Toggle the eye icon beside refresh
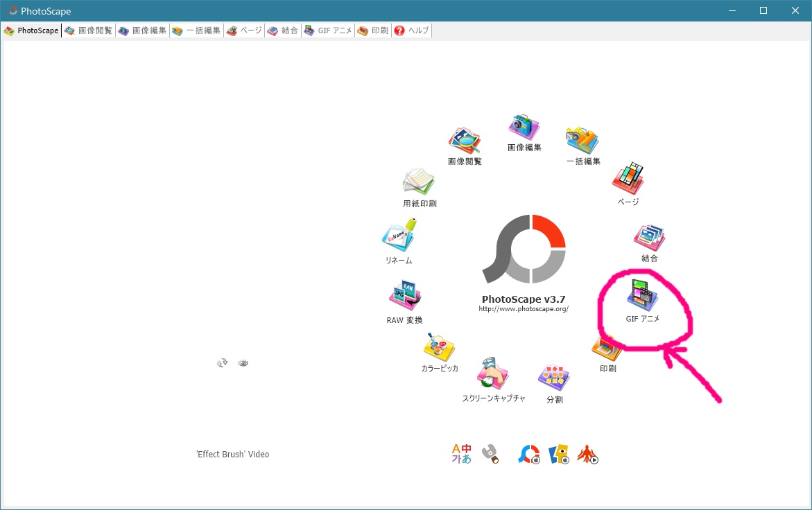Screen dimensions: 812x510 click(x=243, y=363)
